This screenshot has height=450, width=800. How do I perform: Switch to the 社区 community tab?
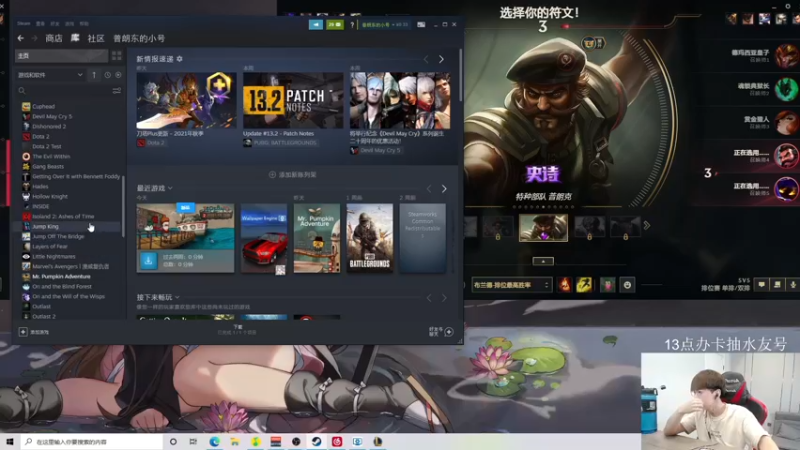pyautogui.click(x=96, y=38)
